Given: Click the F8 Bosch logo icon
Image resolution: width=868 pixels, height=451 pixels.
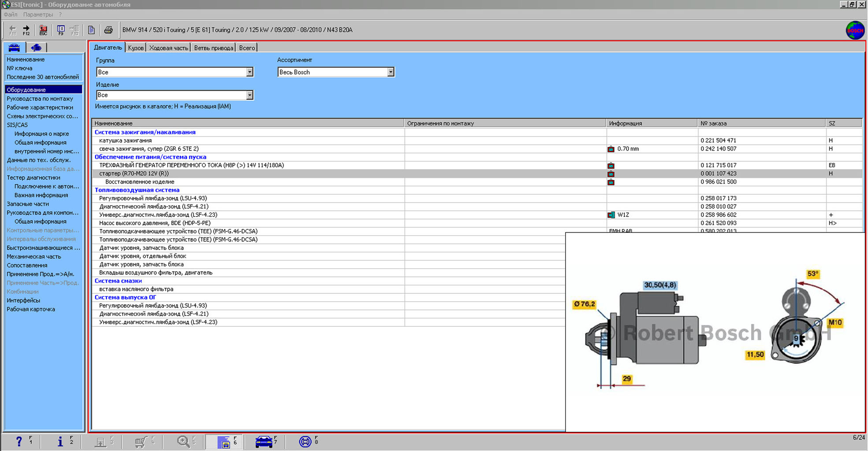Looking at the screenshot, I should tap(305, 441).
